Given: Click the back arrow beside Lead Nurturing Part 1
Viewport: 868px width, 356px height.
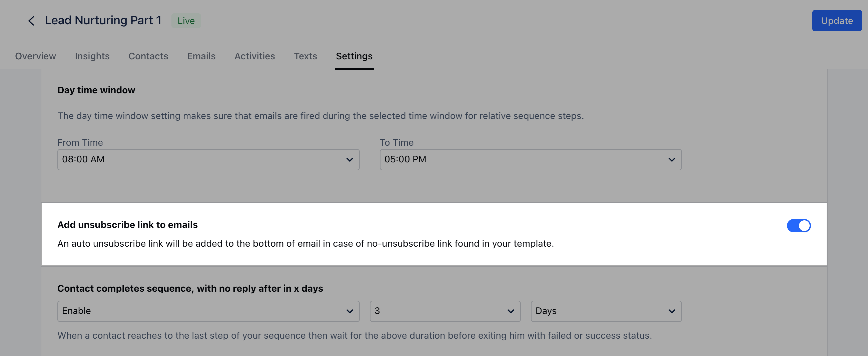Looking at the screenshot, I should 31,21.
